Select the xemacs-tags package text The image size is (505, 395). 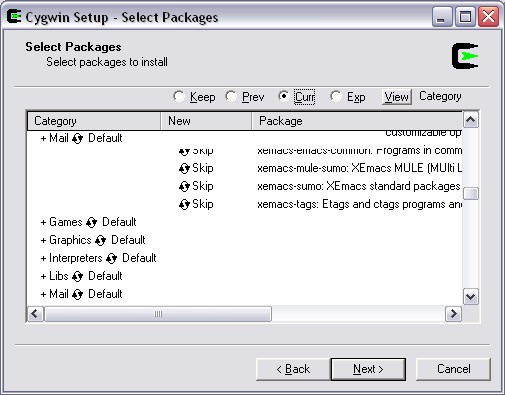[359, 204]
